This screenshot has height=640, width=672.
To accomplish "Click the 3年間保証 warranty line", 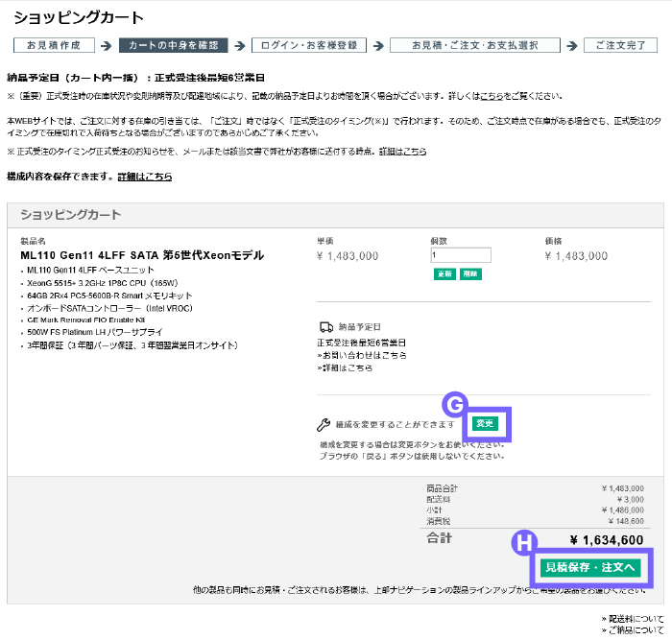I will [132, 345].
